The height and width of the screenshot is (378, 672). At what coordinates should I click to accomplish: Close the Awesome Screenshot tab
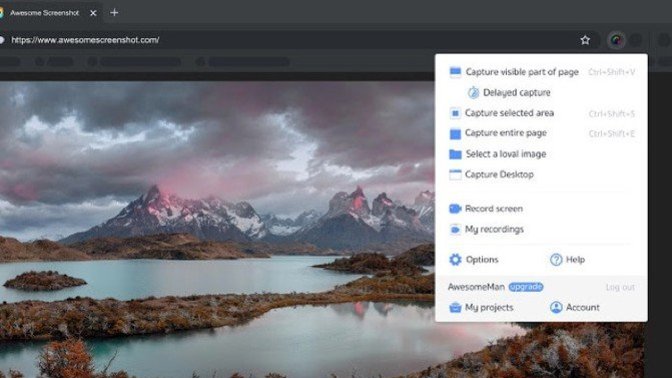tap(93, 13)
